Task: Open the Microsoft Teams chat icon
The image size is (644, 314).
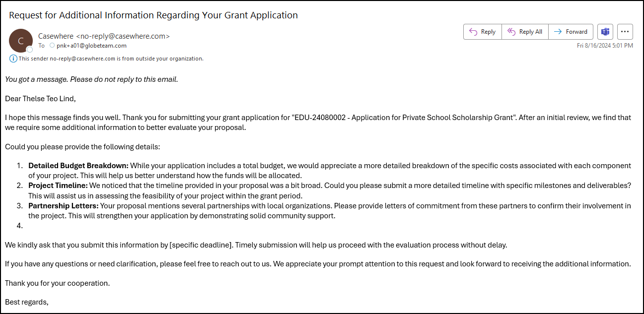Action: [x=605, y=32]
